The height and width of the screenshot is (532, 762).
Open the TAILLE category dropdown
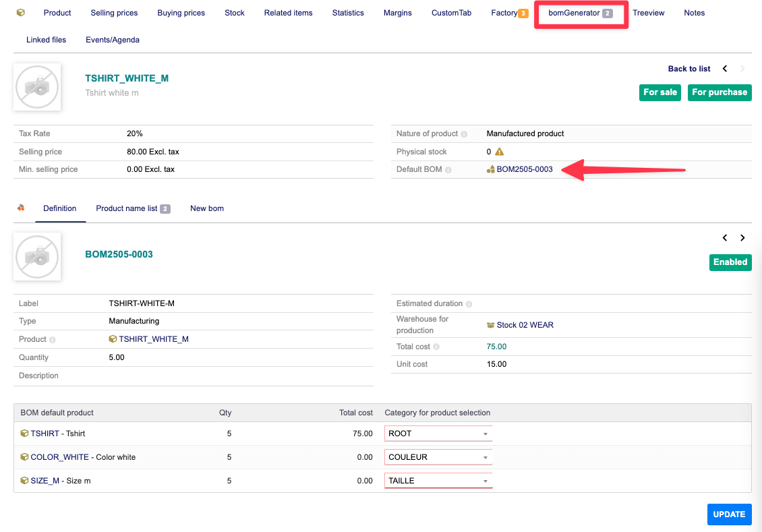click(438, 481)
